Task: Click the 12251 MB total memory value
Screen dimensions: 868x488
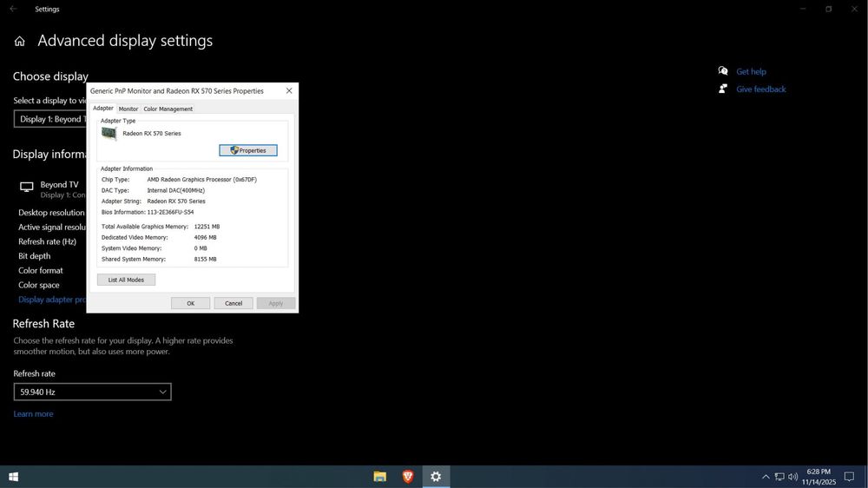Action: pyautogui.click(x=207, y=227)
